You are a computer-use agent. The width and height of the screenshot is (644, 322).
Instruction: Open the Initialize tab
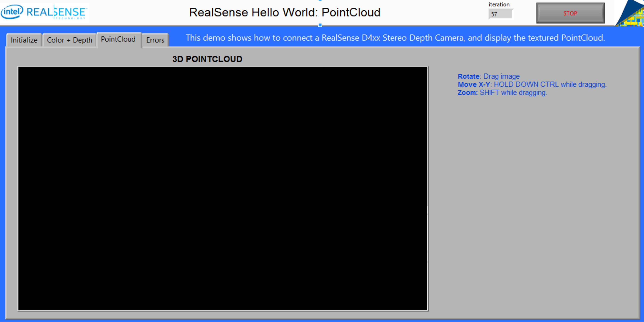click(x=24, y=40)
